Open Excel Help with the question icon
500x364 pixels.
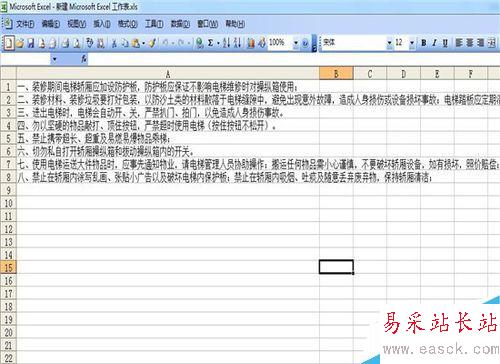(305, 43)
